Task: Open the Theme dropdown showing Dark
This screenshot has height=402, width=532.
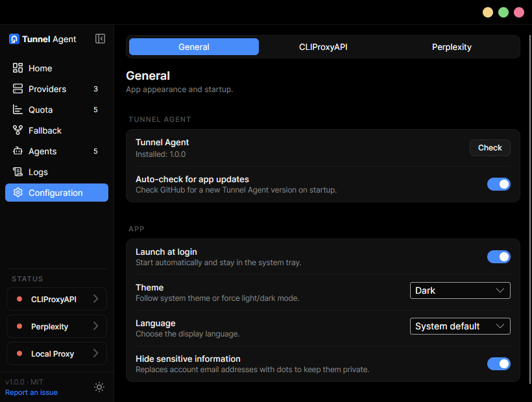Action: click(x=460, y=290)
